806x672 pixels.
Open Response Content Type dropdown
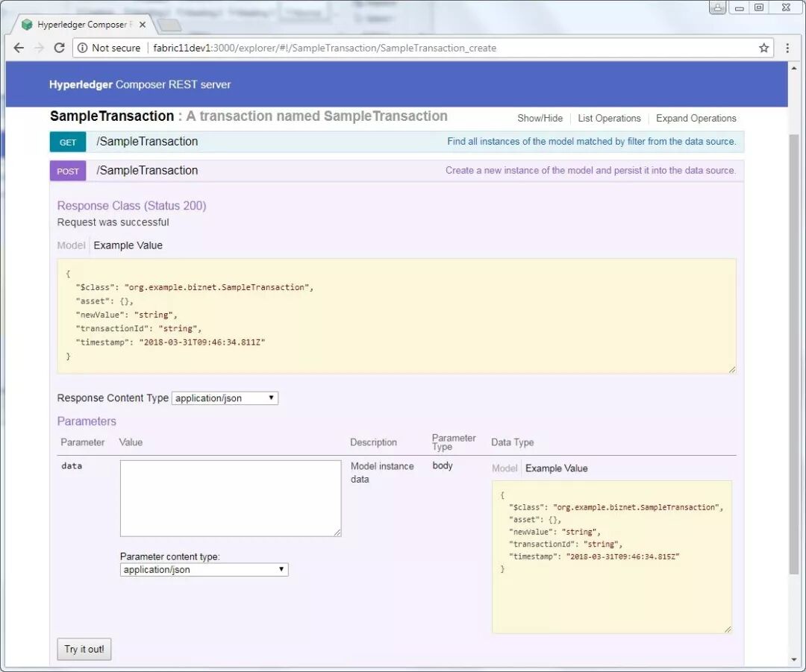coord(225,398)
